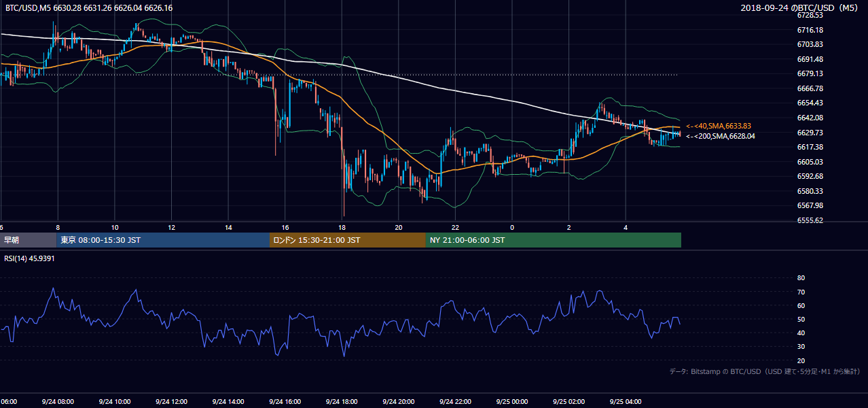Click the 9/25 02:00 date axis label
This screenshot has height=408, width=868.
[569, 401]
